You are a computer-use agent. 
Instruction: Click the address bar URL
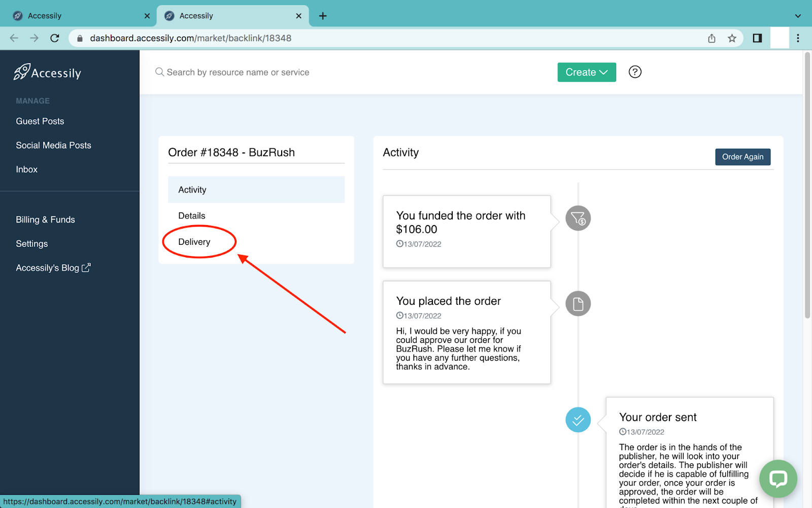191,38
